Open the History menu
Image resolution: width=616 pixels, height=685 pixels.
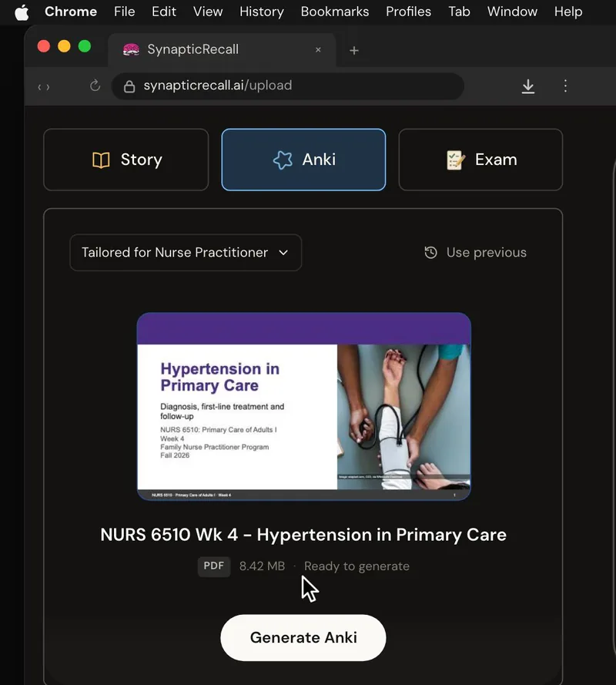click(x=262, y=12)
